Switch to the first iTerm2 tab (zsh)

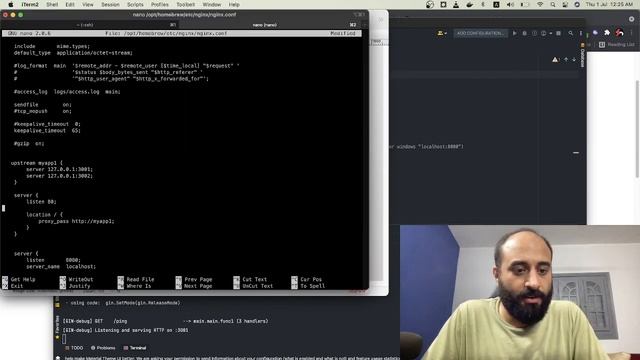(90, 25)
